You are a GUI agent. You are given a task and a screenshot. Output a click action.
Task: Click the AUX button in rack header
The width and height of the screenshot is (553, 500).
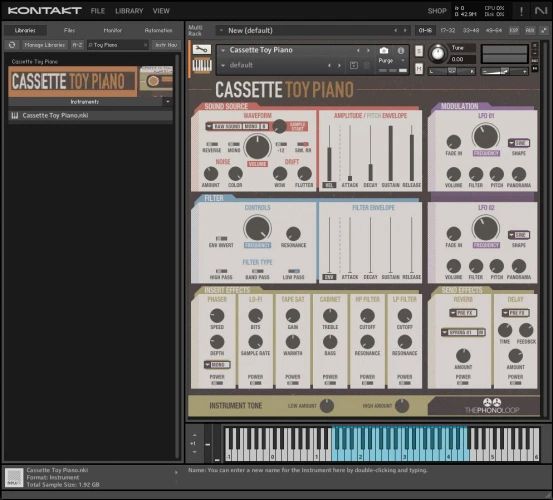pyautogui.click(x=530, y=30)
